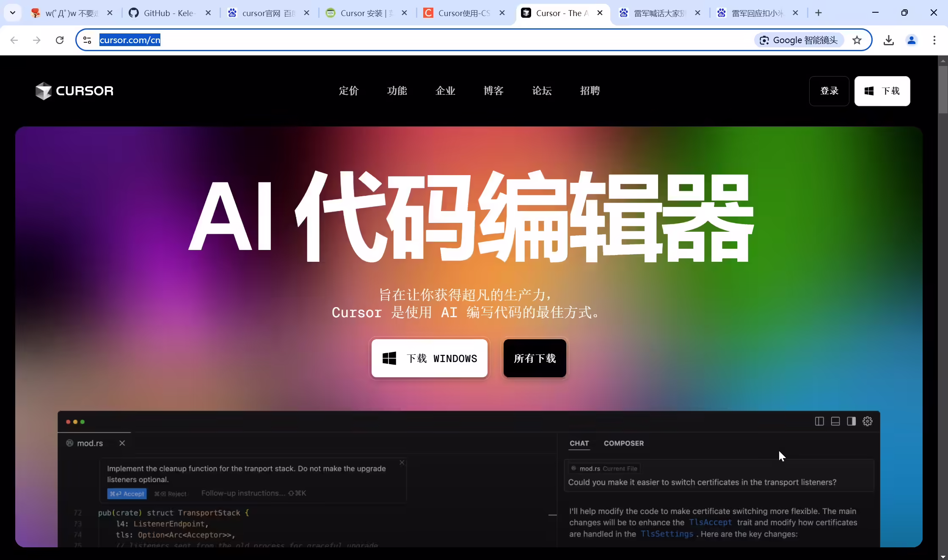Reload the current page
The image size is (948, 560).
click(60, 40)
